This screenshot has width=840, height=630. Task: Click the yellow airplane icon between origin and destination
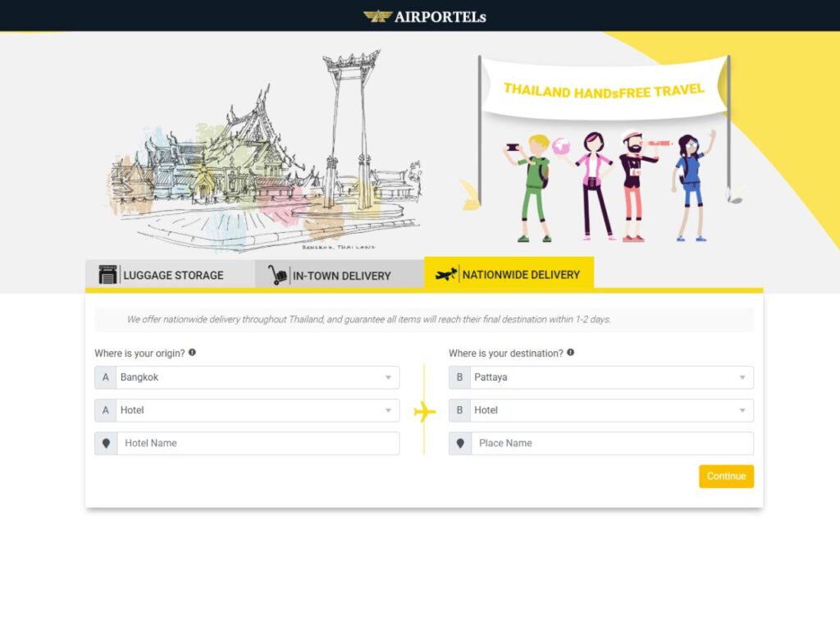(x=424, y=412)
